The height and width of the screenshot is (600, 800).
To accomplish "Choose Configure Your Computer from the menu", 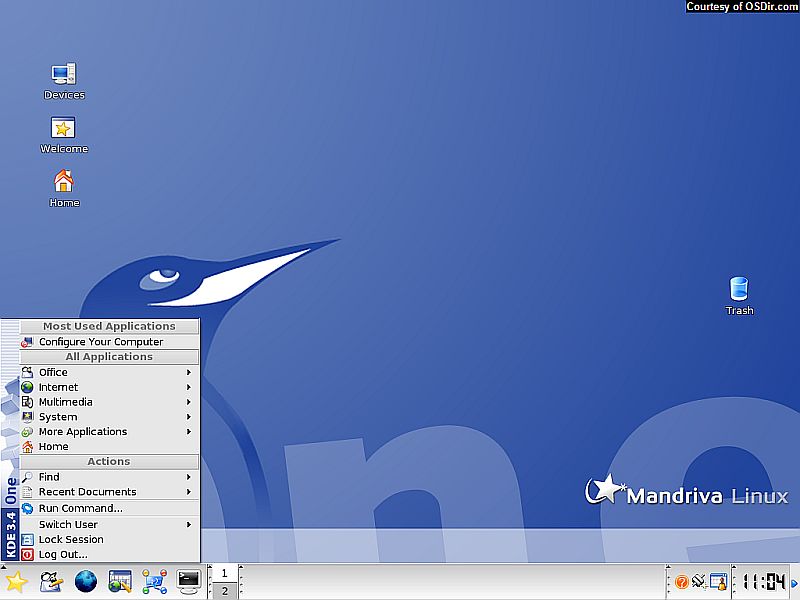I will [x=109, y=342].
